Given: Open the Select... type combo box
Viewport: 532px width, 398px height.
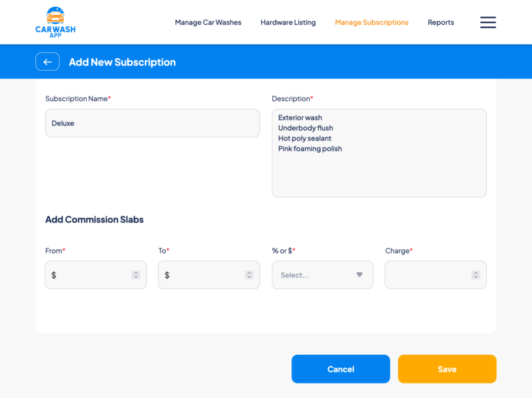Looking at the screenshot, I should [x=315, y=275].
